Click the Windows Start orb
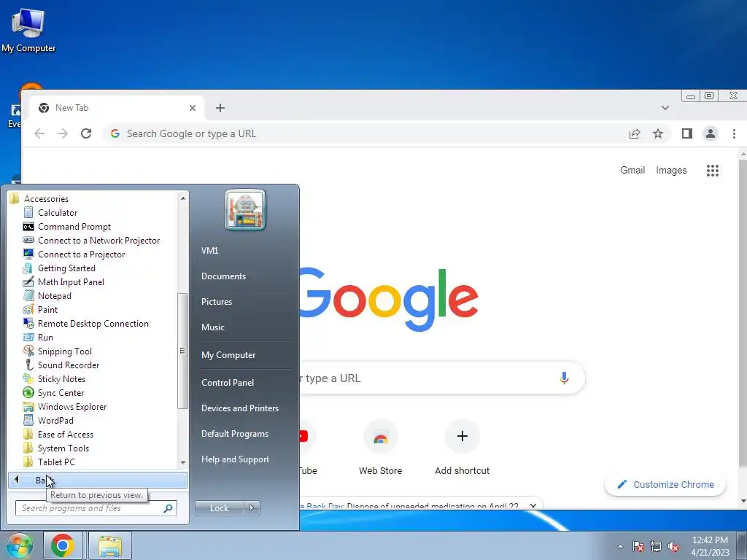This screenshot has height=560, width=747. point(19,545)
